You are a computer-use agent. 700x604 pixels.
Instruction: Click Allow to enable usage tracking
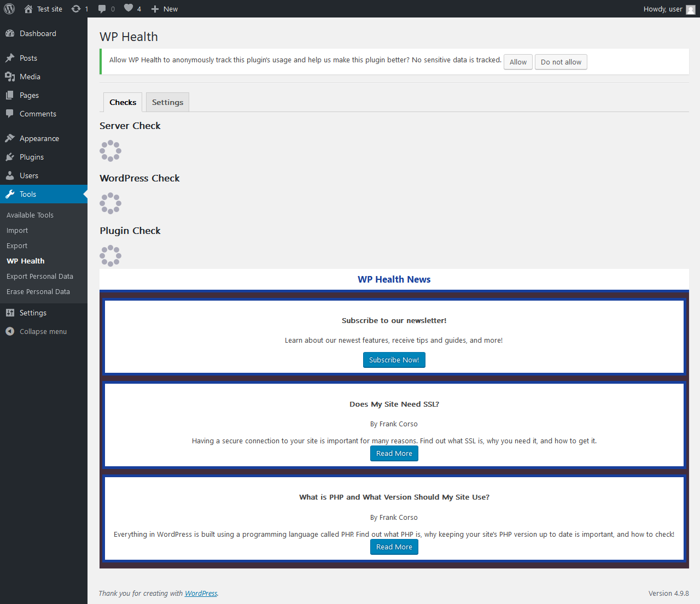click(x=518, y=62)
